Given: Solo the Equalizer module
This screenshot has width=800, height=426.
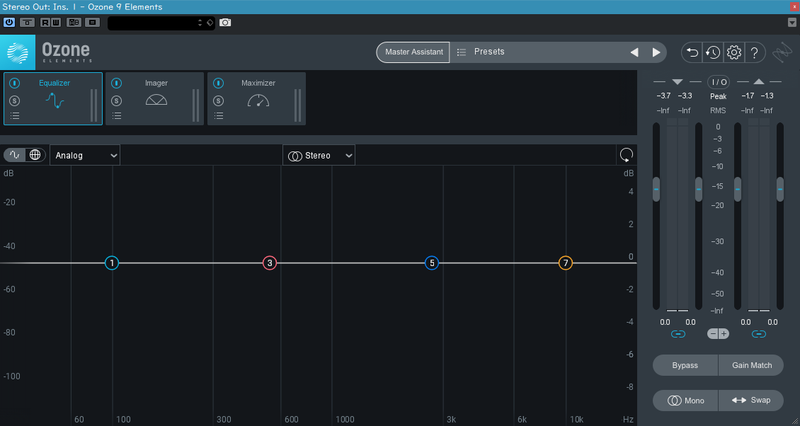Looking at the screenshot, I should [x=14, y=101].
